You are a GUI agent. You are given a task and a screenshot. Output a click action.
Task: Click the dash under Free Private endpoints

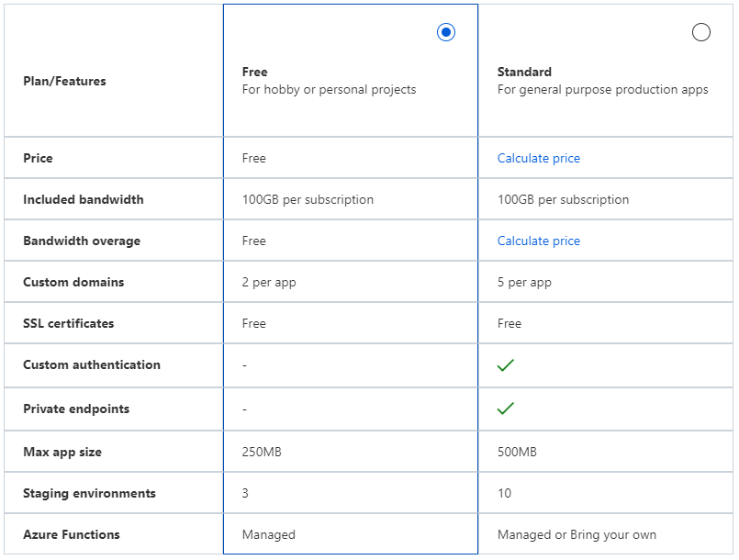point(244,409)
